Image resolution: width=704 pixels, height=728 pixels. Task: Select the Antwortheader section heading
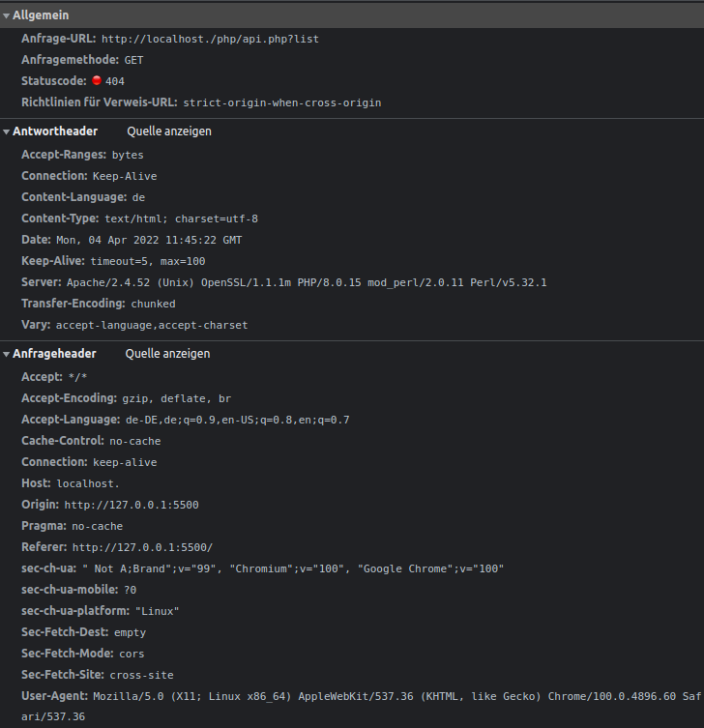55,131
